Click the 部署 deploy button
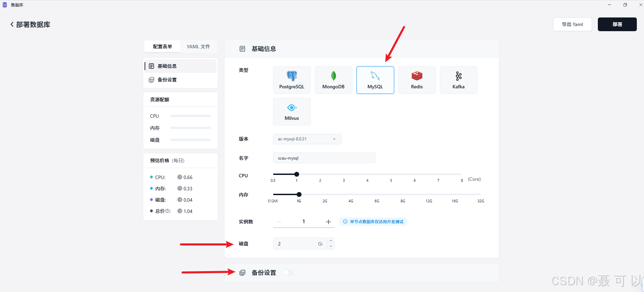The height and width of the screenshot is (292, 644). point(617,24)
